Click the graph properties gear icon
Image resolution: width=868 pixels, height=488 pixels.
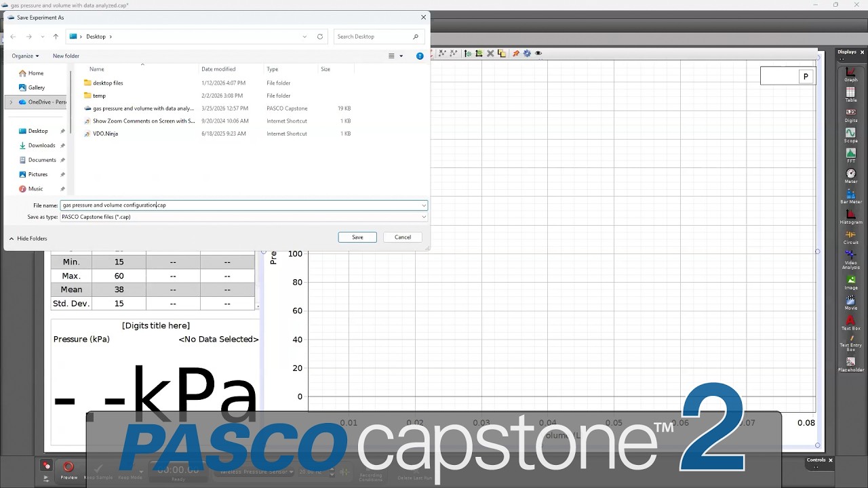pyautogui.click(x=526, y=53)
